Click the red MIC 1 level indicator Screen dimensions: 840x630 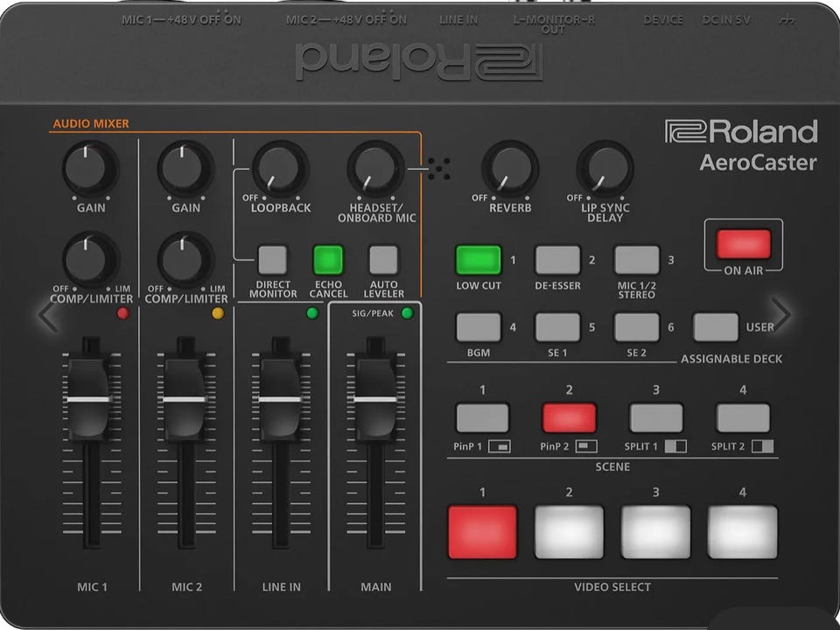pos(122,313)
